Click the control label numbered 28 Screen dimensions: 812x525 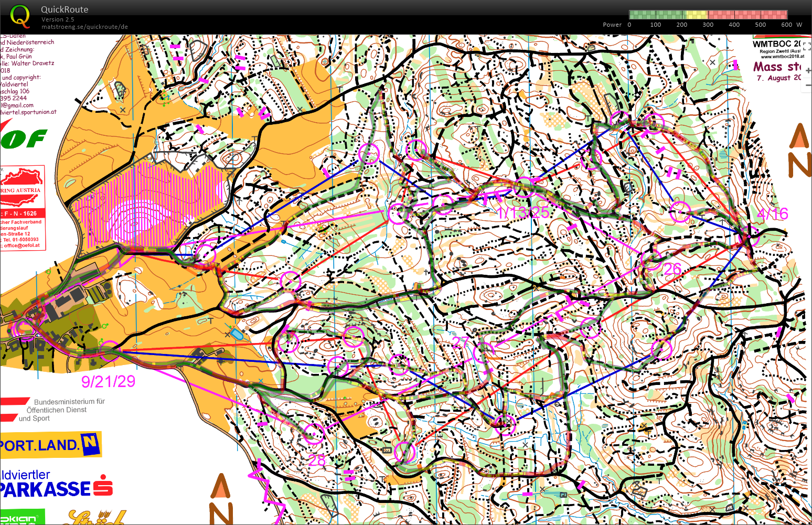point(317,460)
